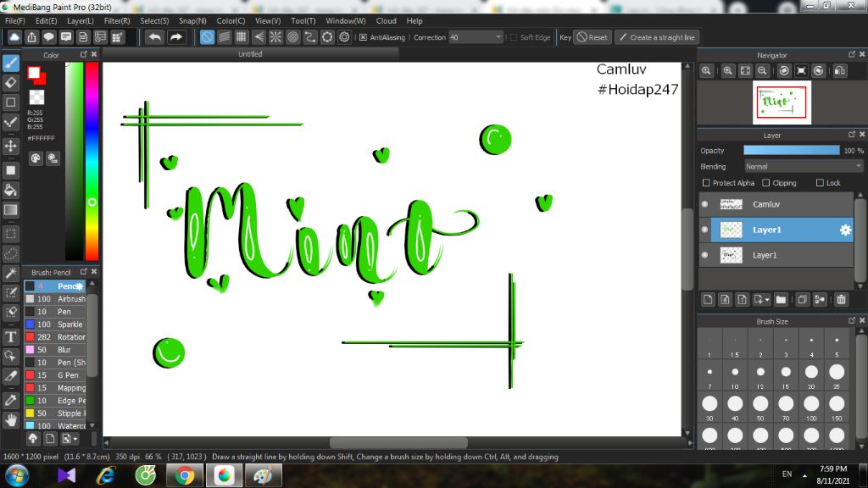Toggle the Soft Edge checkbox
The height and width of the screenshot is (488, 868).
coord(514,37)
